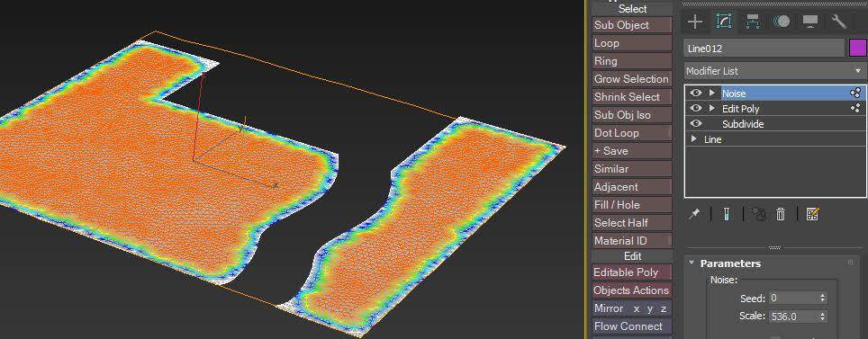Open the Display command panel tab
This screenshot has width=868, height=339.
(x=809, y=22)
